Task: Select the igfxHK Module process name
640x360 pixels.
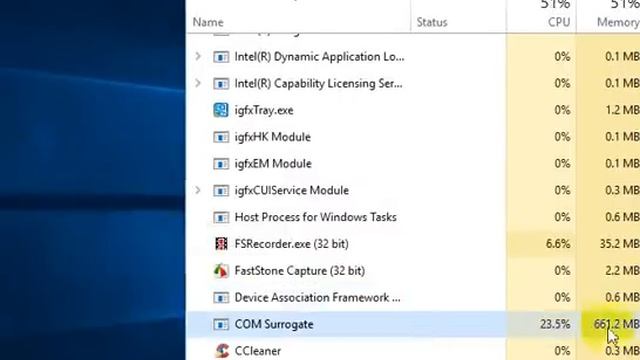Action: (x=273, y=137)
